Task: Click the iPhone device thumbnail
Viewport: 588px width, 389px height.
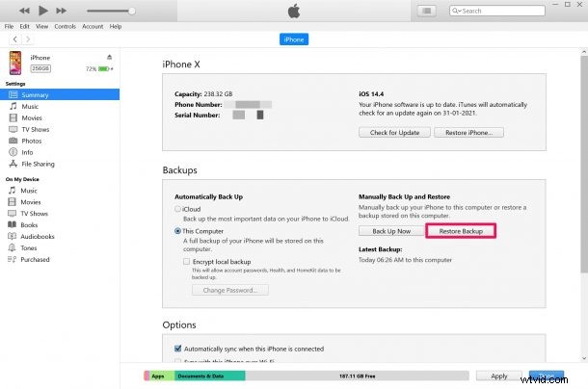Action: 15,63
